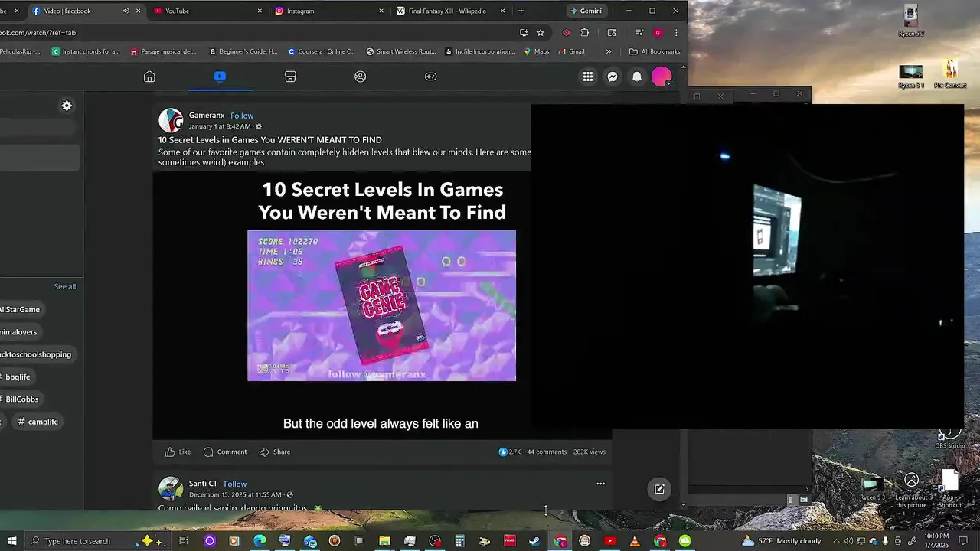980x551 pixels.
Task: Open the Smart Wireless Router bookmark
Action: tap(401, 51)
